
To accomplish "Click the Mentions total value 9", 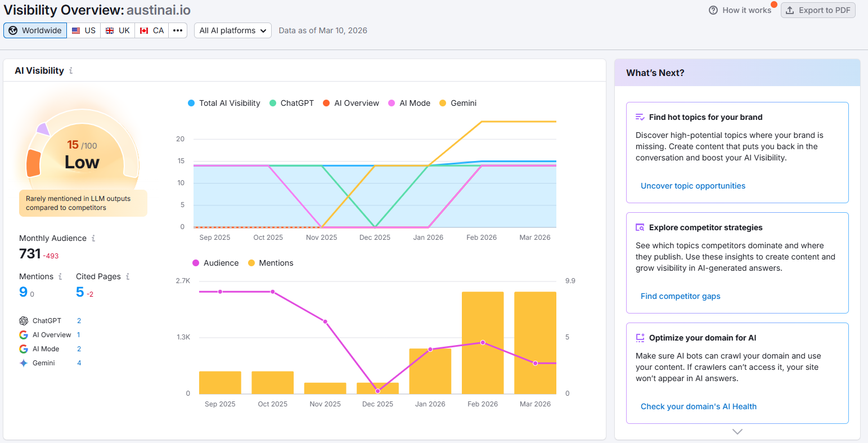I will click(23, 292).
